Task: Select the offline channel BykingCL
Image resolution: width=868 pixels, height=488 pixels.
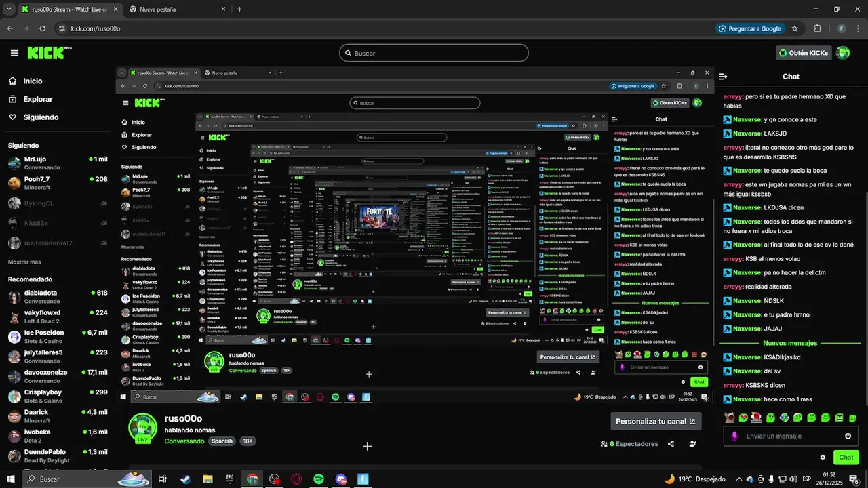Action: point(58,203)
